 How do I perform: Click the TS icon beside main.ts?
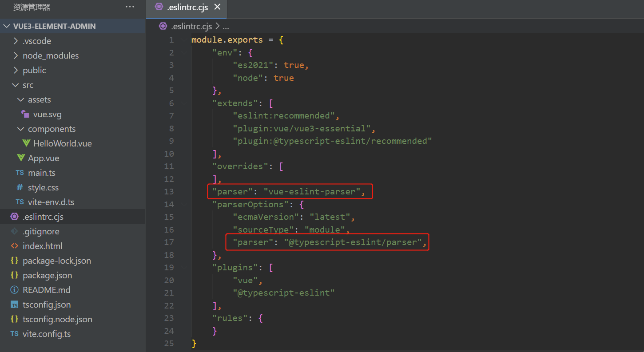[20, 173]
